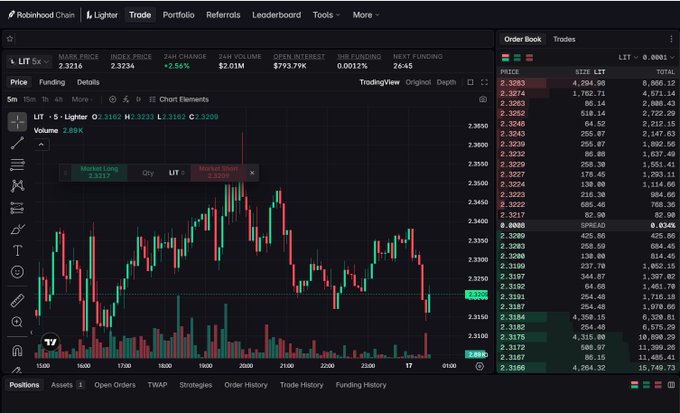
Task: Show bids-only green order book view
Action: point(517,57)
